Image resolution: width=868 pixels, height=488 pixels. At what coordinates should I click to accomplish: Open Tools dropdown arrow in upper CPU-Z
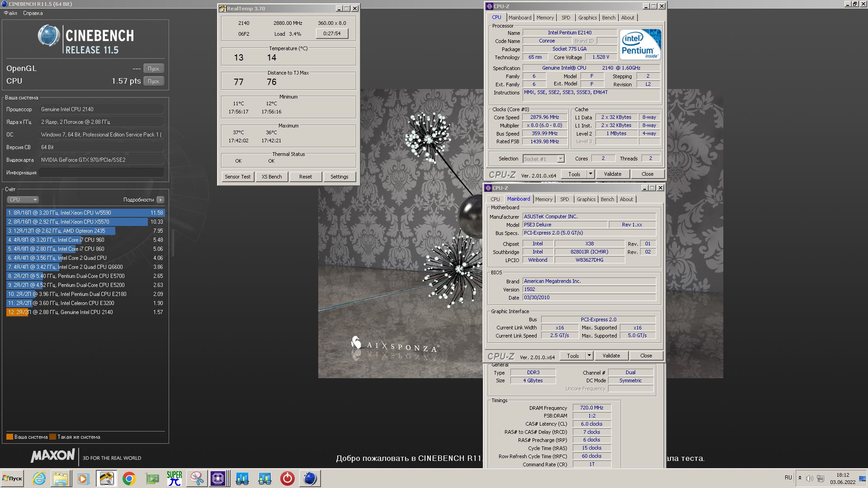590,174
